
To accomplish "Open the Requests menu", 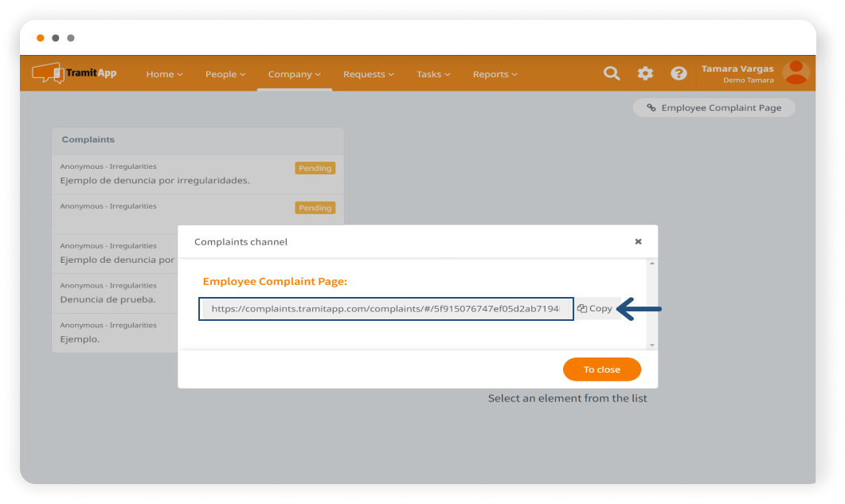I will click(369, 74).
